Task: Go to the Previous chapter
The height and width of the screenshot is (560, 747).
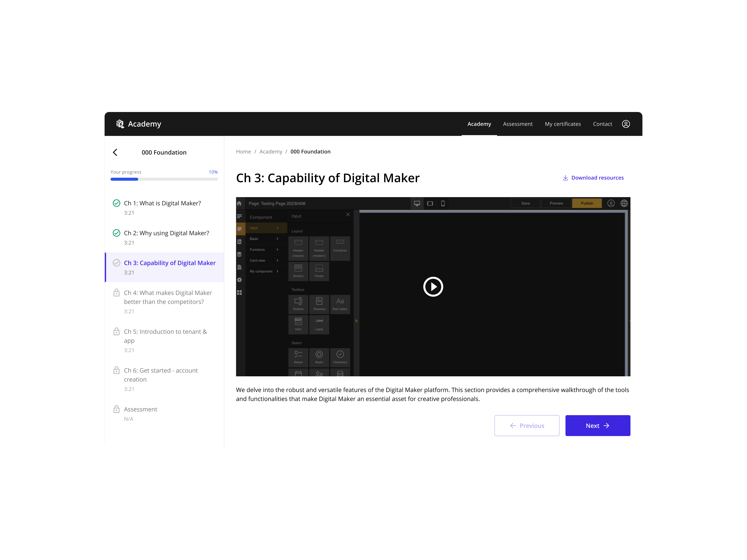Action: [527, 425]
